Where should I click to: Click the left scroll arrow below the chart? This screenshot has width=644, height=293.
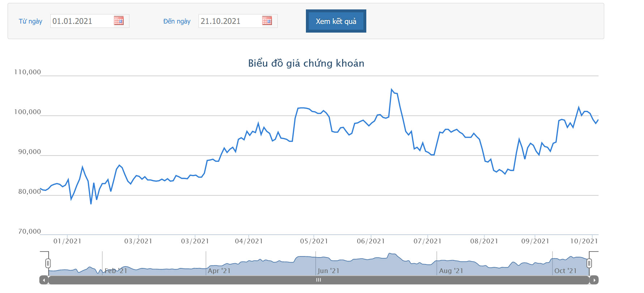tap(44, 280)
